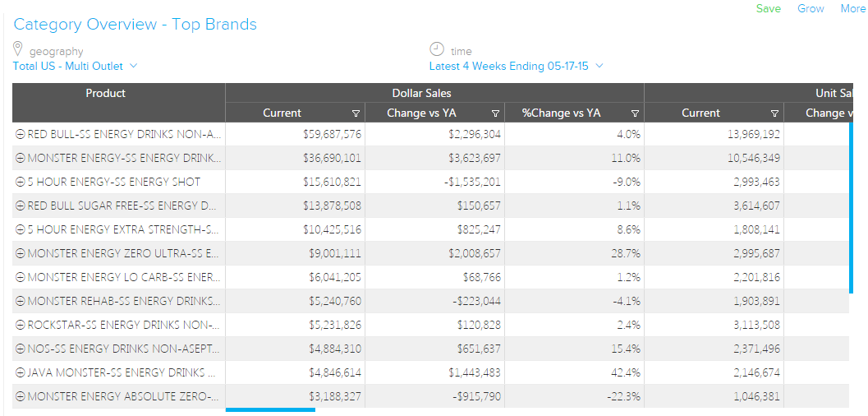Click filter icon on %Change vs YA column
Image resolution: width=868 pixels, height=416 pixels.
tap(635, 113)
